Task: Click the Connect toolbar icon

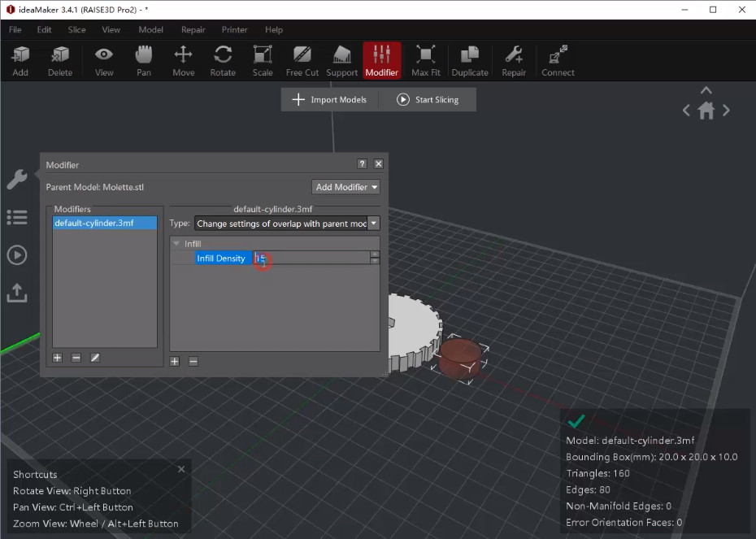Action: 558,61
